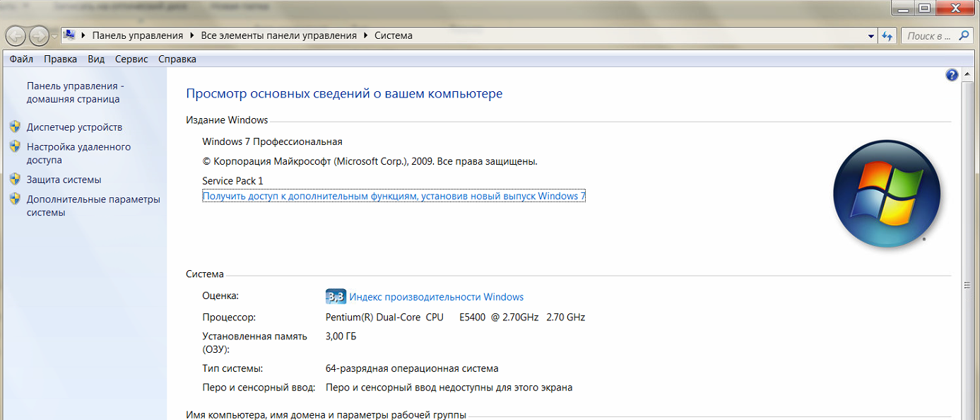The width and height of the screenshot is (980, 420).
Task: Click the magnifier search icon
Action: (964, 35)
